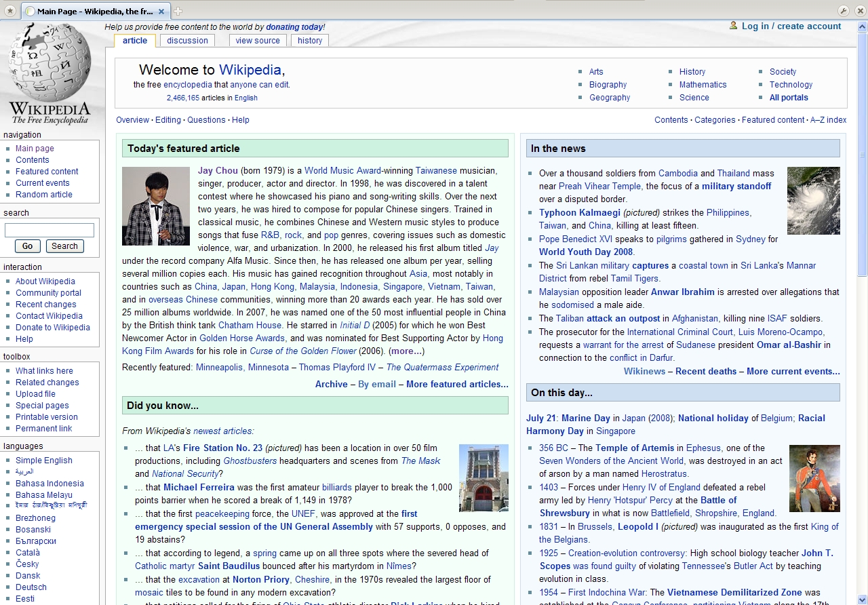868x605 pixels.
Task: Open the July 21 date link
Action: (x=541, y=418)
